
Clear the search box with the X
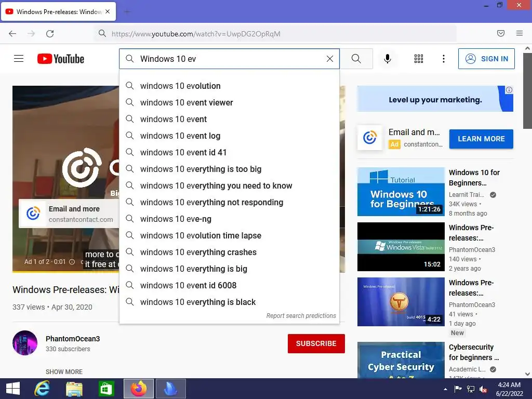pyautogui.click(x=330, y=59)
